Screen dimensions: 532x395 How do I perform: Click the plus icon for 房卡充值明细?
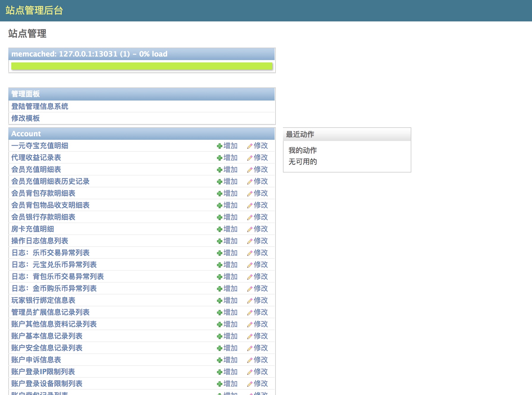pos(219,229)
